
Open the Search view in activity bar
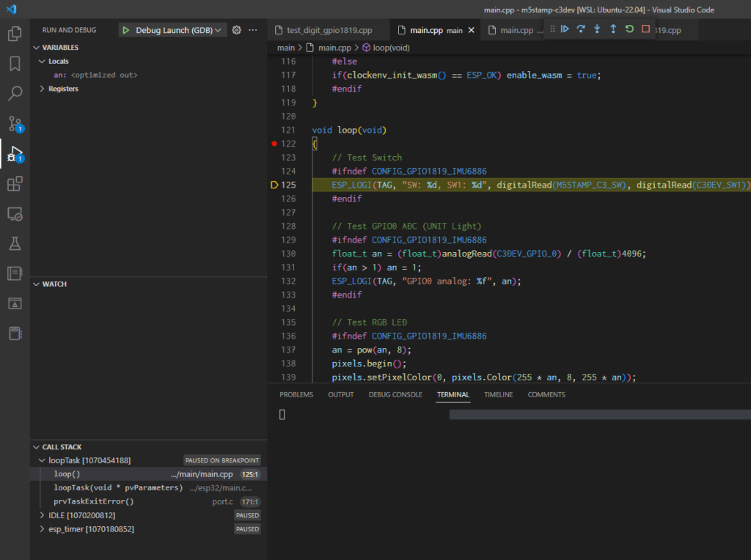(x=15, y=94)
